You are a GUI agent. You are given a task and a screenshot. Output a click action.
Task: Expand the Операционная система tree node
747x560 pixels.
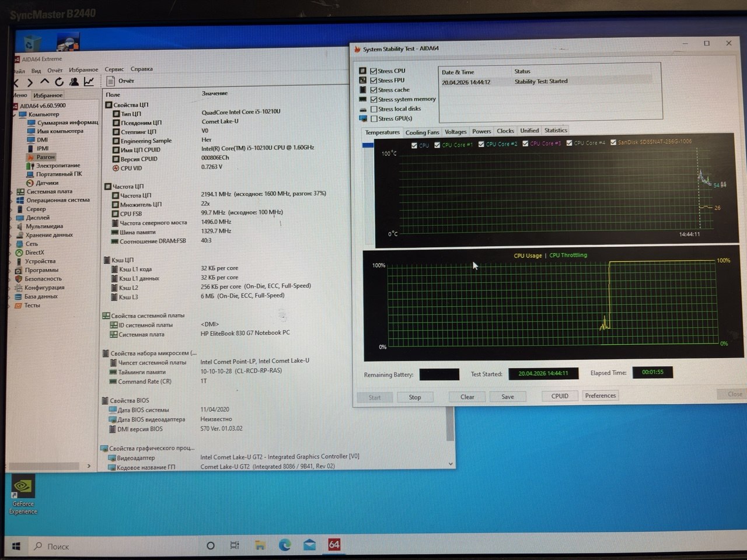12,200
